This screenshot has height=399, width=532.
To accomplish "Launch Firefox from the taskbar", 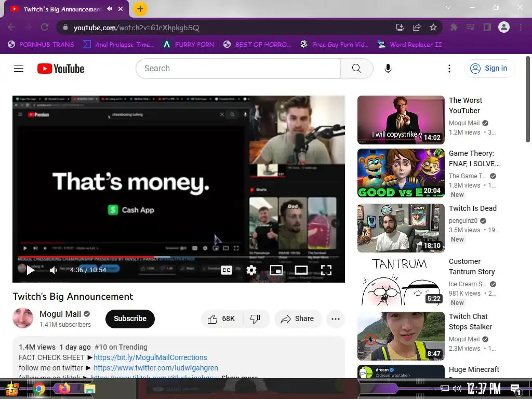I will (x=64, y=389).
